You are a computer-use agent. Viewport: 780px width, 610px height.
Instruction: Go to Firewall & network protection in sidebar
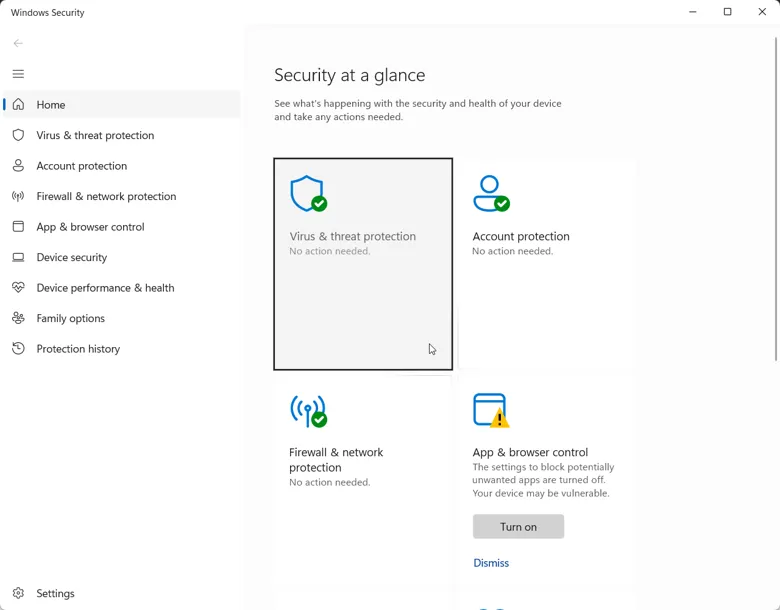pos(121,196)
